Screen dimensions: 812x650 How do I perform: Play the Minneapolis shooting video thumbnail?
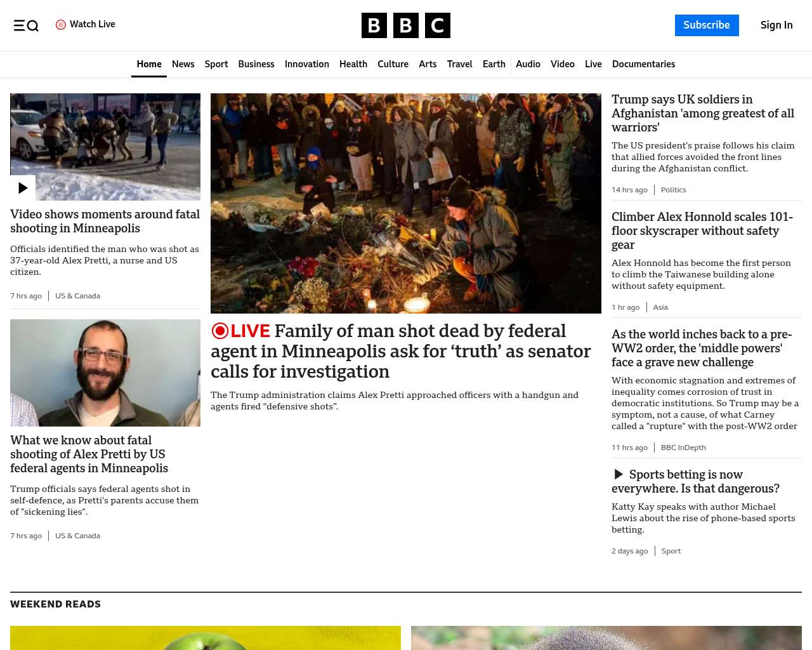coord(105,147)
